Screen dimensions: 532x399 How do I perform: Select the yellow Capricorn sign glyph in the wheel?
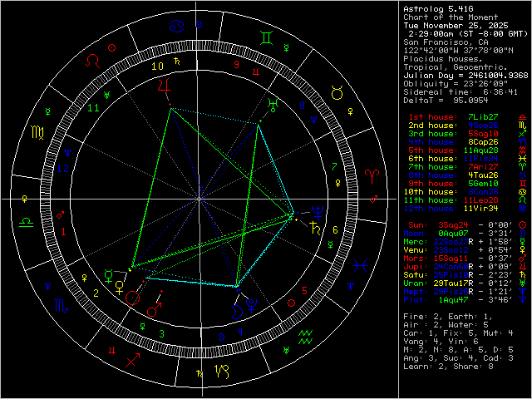click(x=222, y=372)
